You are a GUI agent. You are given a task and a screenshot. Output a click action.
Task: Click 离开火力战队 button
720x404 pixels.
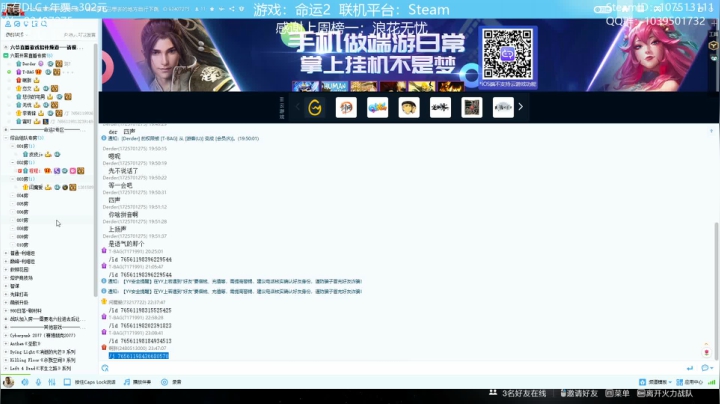coord(665,393)
